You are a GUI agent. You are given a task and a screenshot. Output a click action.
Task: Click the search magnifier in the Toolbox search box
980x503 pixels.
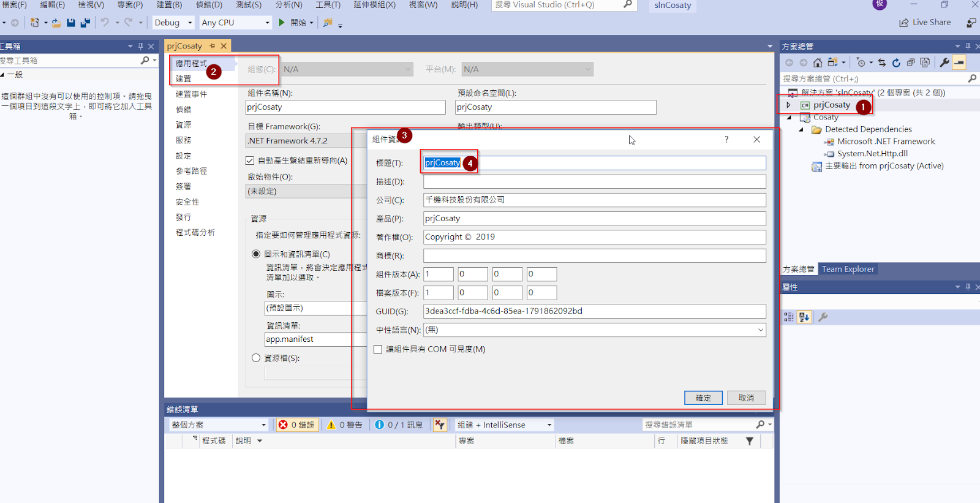click(145, 60)
